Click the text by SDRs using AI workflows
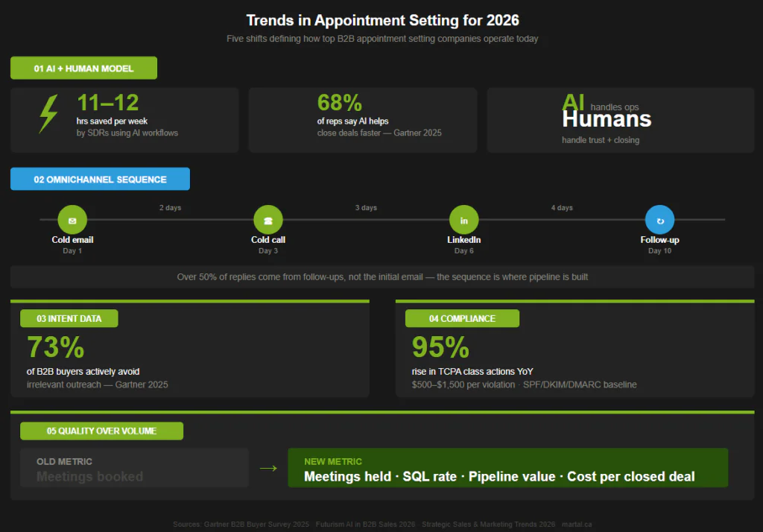Viewport: 763px width, 532px height. pyautogui.click(x=127, y=133)
